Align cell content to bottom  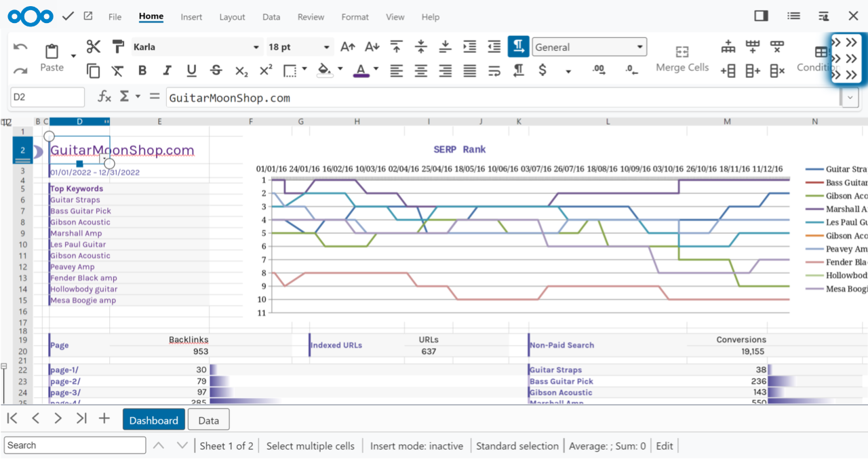pyautogui.click(x=446, y=47)
